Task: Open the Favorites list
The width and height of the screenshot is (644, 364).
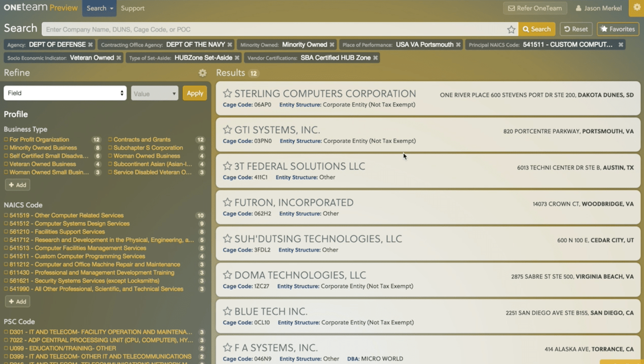Action: click(618, 29)
